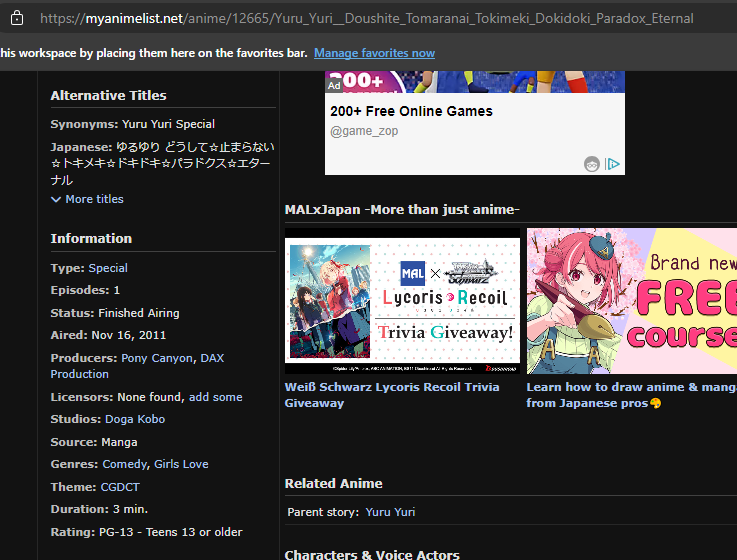Click the Alternative Titles heading
Viewport: 737px width, 560px height.
(109, 95)
